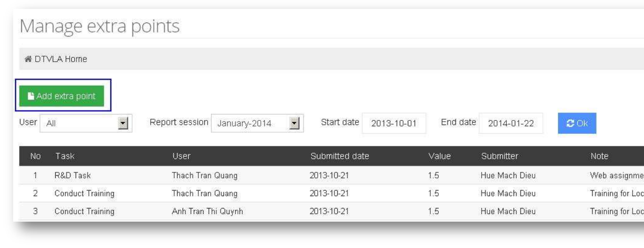Click the Value column header
The image size is (644, 248).
click(x=439, y=156)
